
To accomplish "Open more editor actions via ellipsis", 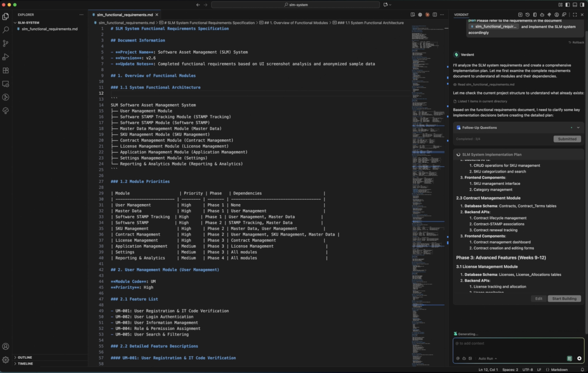I will (x=441, y=14).
